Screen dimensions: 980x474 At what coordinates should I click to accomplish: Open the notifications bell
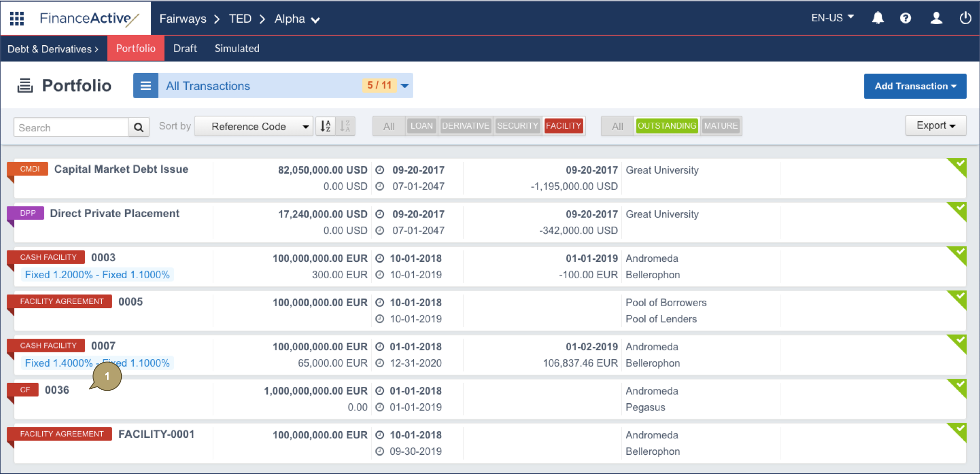(877, 18)
